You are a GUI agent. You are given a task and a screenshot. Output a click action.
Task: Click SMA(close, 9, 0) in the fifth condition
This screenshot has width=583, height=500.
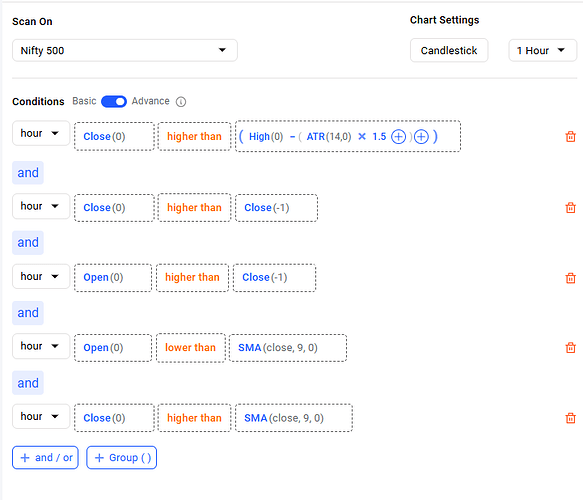point(294,418)
